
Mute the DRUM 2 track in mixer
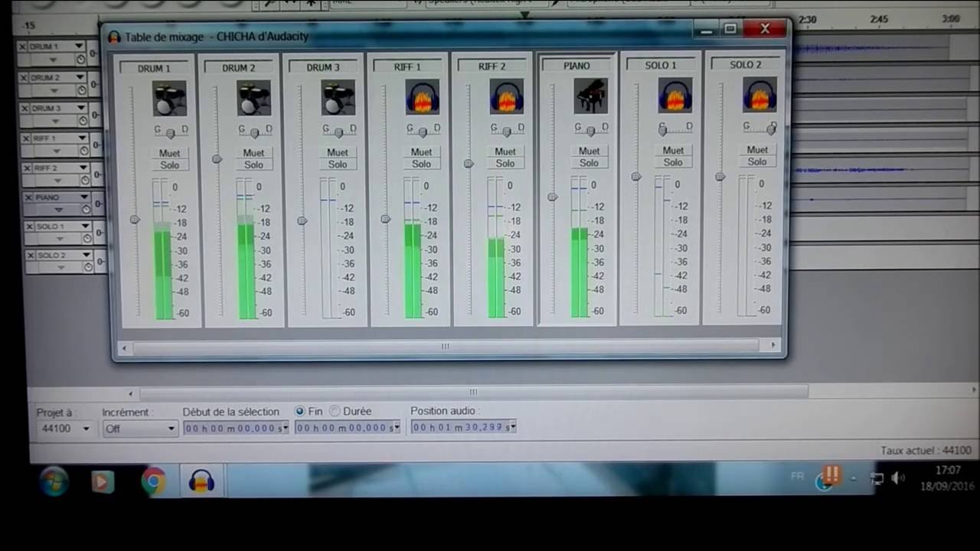point(253,152)
